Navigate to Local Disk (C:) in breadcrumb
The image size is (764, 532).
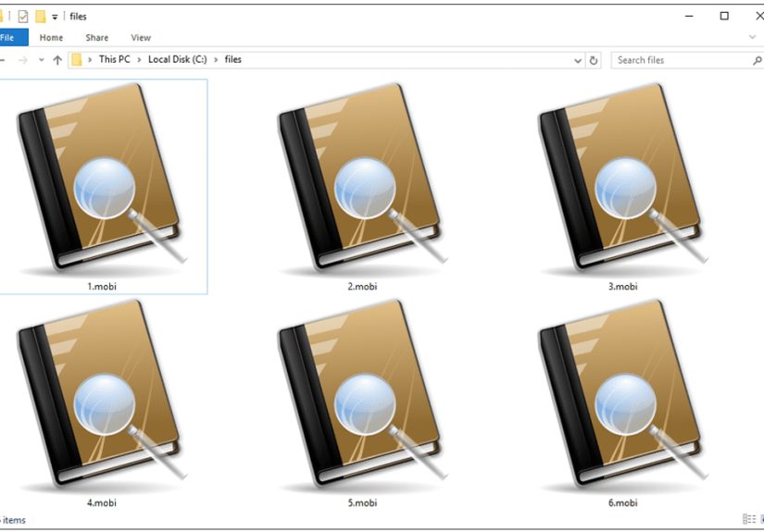(178, 59)
